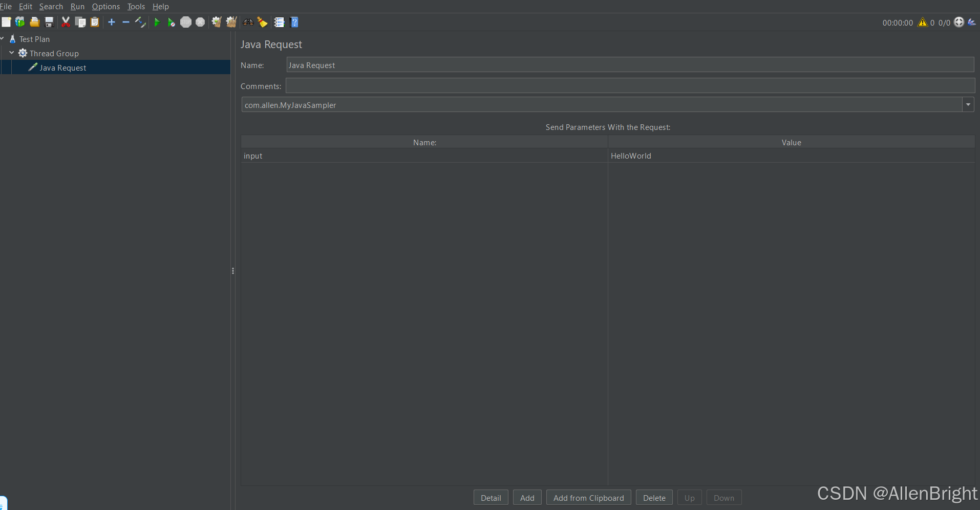Click the Down button
Screen dimensions: 980x510
pos(724,498)
